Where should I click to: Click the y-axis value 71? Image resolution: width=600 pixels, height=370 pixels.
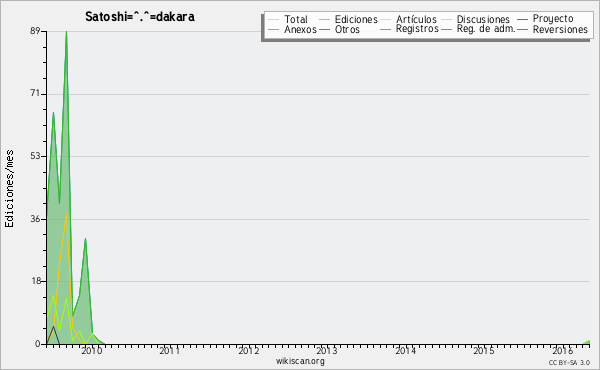[35, 94]
